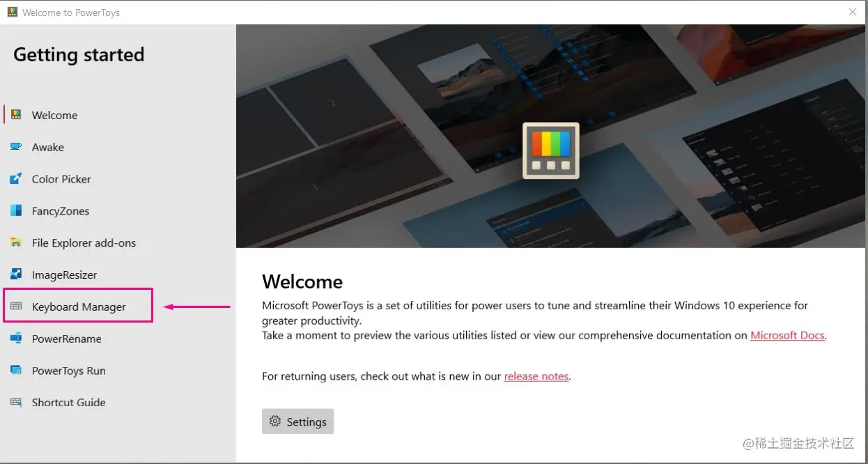Viewport: 868px width, 464px height.
Task: Show the ImageResizer label
Action: tap(64, 275)
